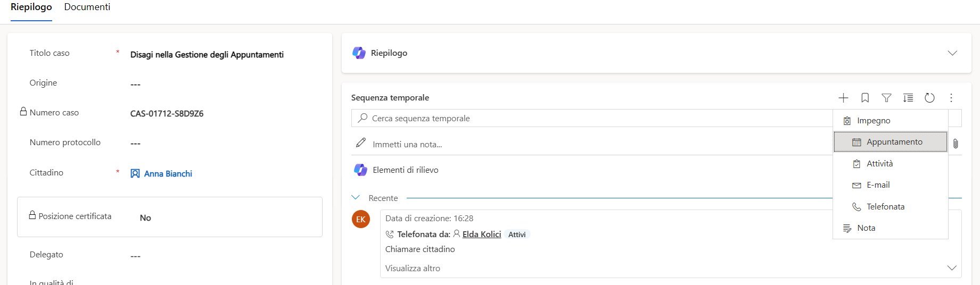
Task: Click the Copilot icon next to Elementi di rilievo
Action: tap(360, 170)
